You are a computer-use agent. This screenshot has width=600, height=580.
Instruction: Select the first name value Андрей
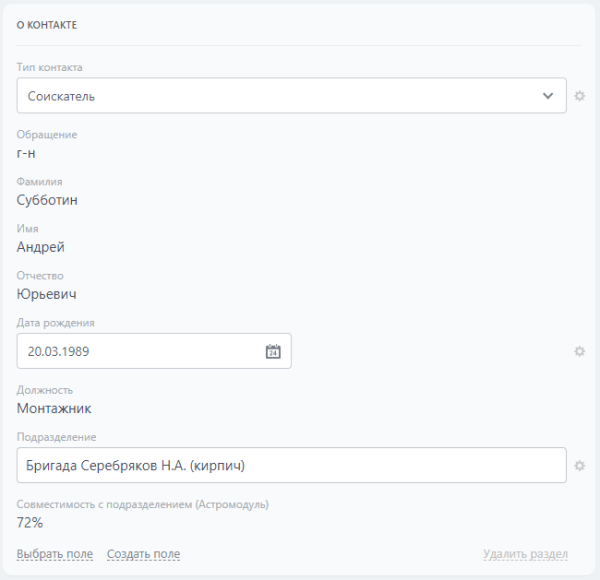pos(41,247)
